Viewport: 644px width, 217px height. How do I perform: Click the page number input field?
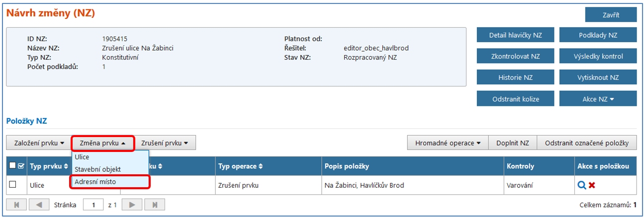(93, 205)
